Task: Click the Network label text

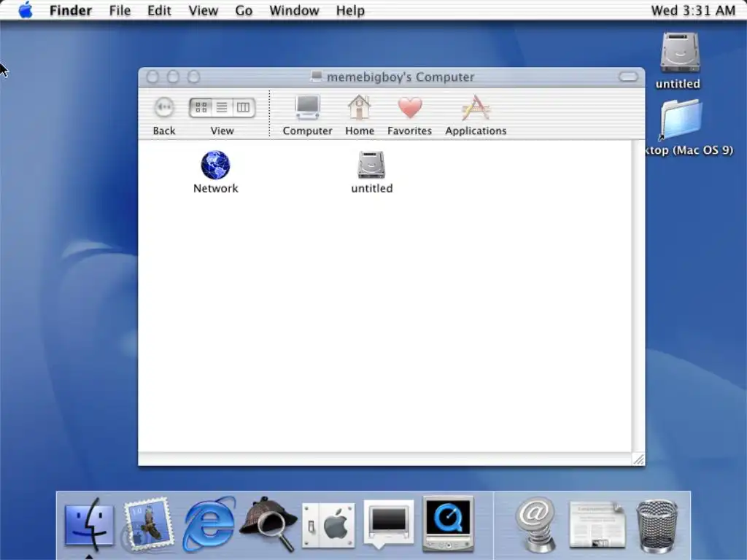Action: [x=215, y=189]
